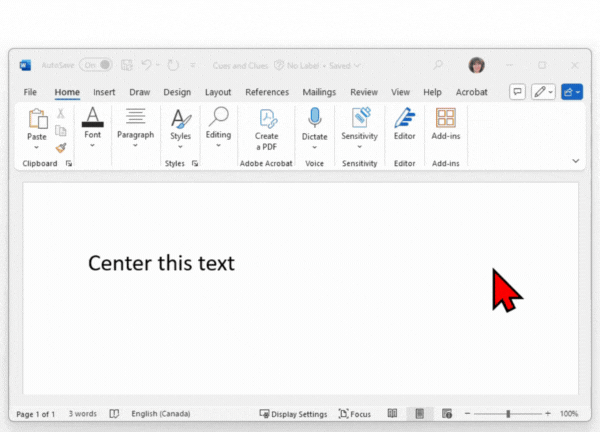Open the Sensitivity label icon
The width and height of the screenshot is (600, 432).
point(360,118)
